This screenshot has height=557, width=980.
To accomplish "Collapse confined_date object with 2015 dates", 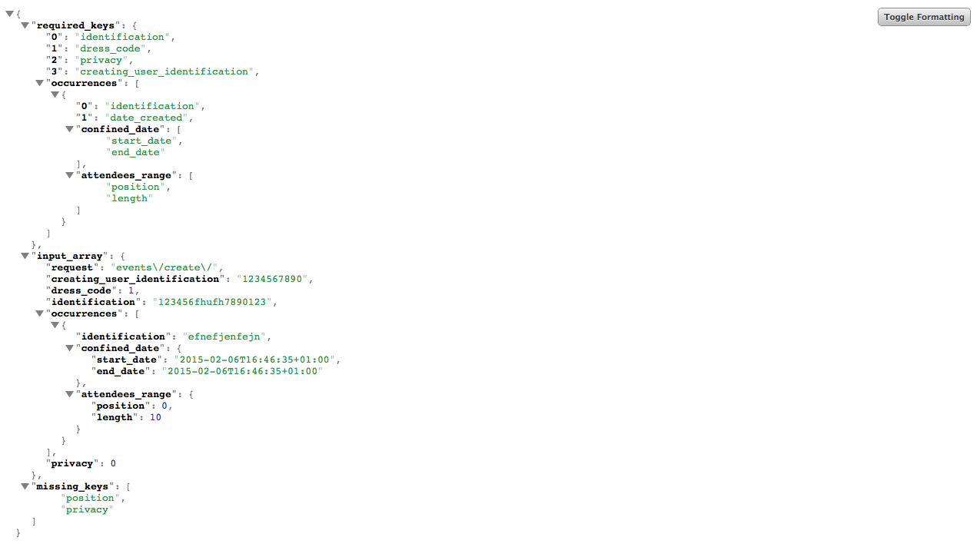I will (x=70, y=348).
